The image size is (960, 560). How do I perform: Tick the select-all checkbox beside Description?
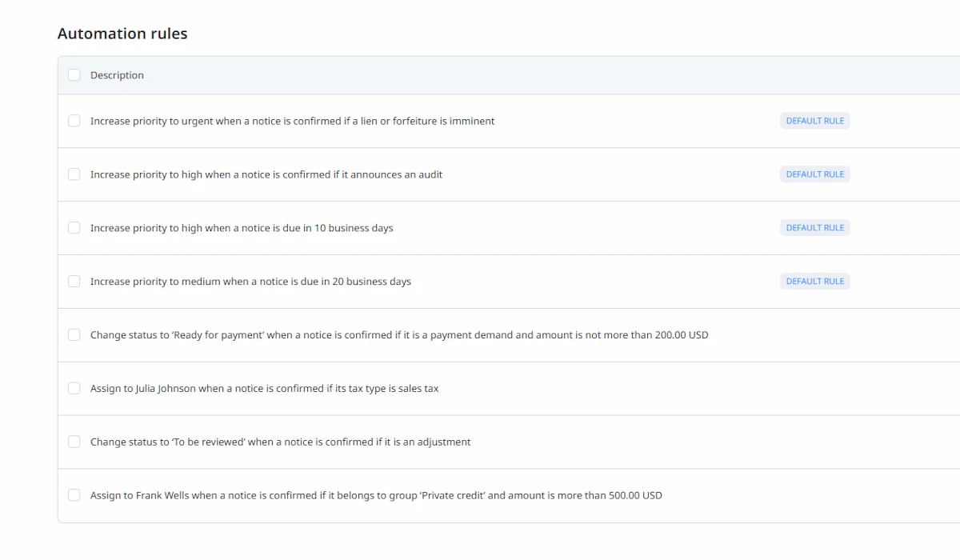point(74,75)
